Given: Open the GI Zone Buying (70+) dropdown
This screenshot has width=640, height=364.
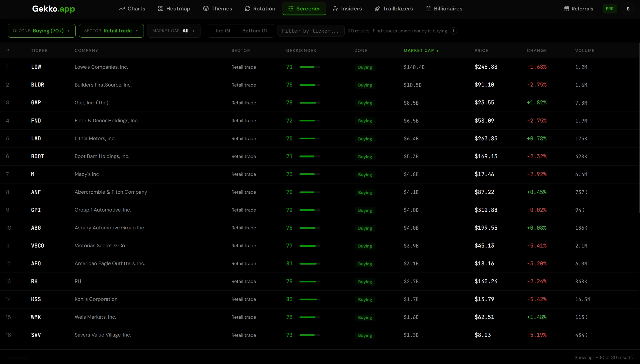Looking at the screenshot, I should pyautogui.click(x=42, y=31).
